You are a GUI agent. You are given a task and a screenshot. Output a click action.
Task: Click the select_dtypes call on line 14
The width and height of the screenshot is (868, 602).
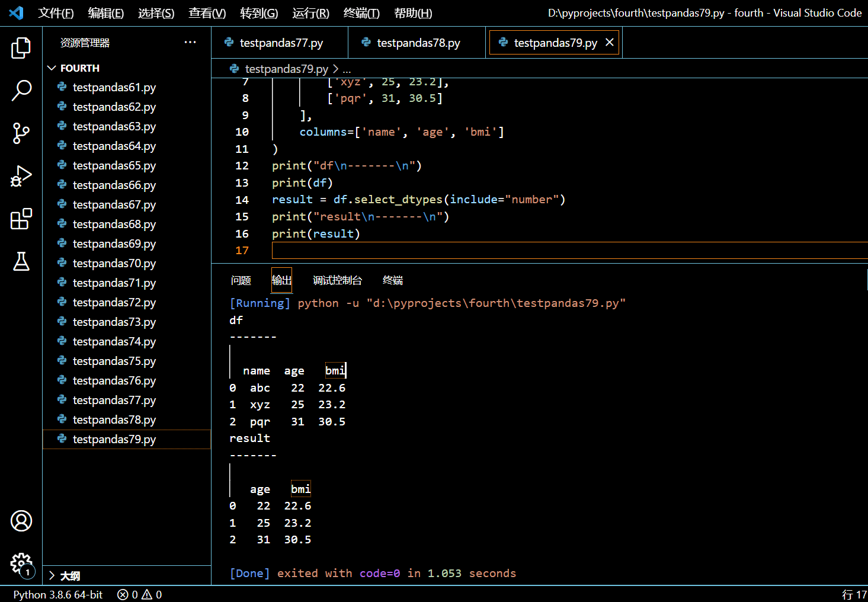[399, 200]
